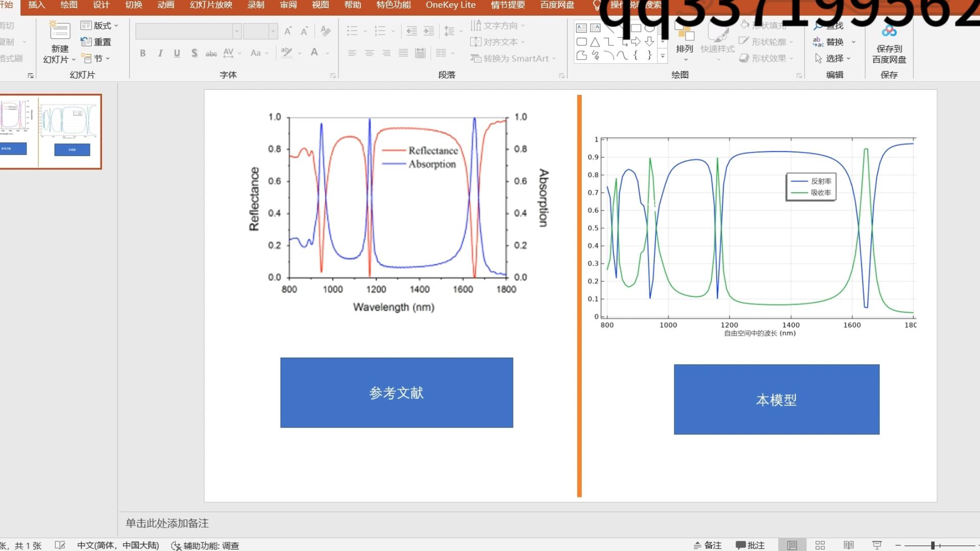The image size is (980, 551).
Task: Decrease font size with the smaller A
Action: pos(304,31)
